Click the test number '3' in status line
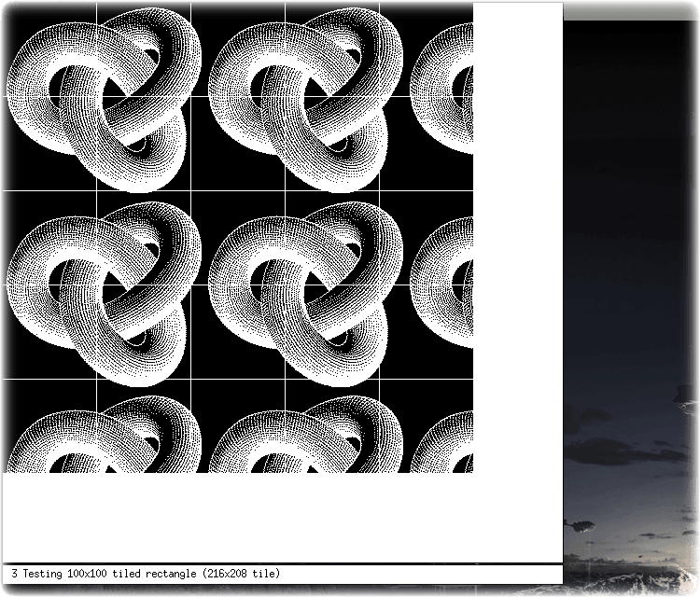Screen dimensions: 700x597 click(14, 574)
